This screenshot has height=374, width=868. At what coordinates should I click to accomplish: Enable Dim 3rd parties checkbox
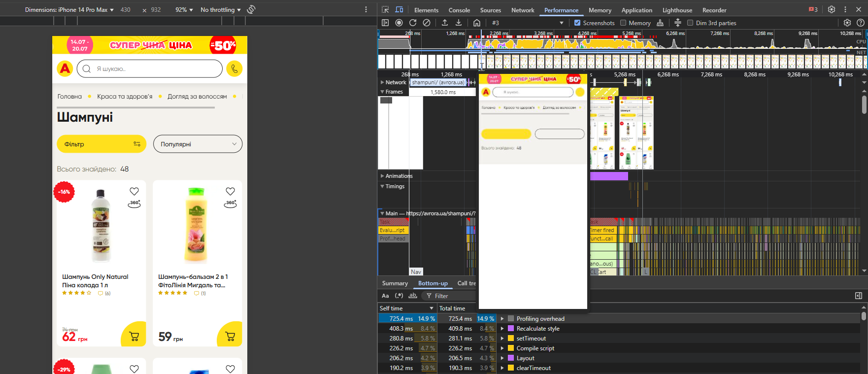click(690, 23)
